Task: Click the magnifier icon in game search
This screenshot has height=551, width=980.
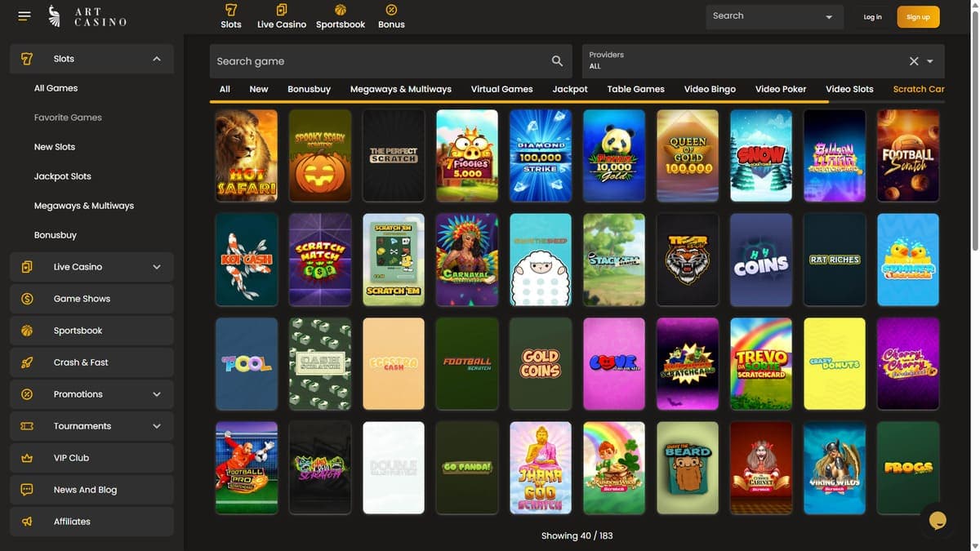Action: tap(557, 60)
